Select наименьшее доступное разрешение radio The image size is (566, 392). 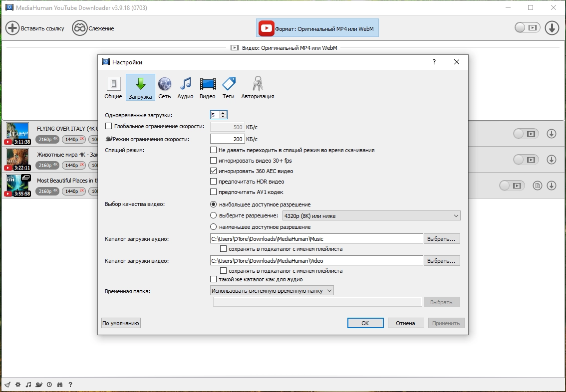(x=213, y=227)
